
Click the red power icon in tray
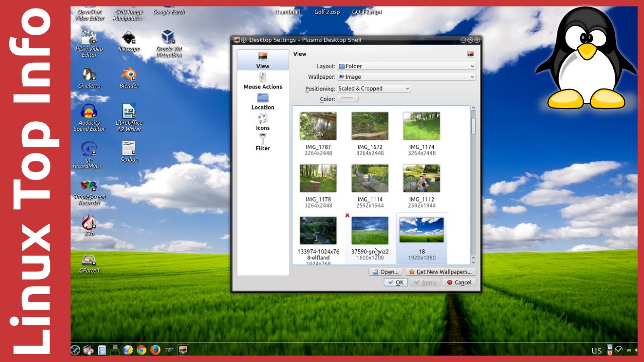pos(610,353)
